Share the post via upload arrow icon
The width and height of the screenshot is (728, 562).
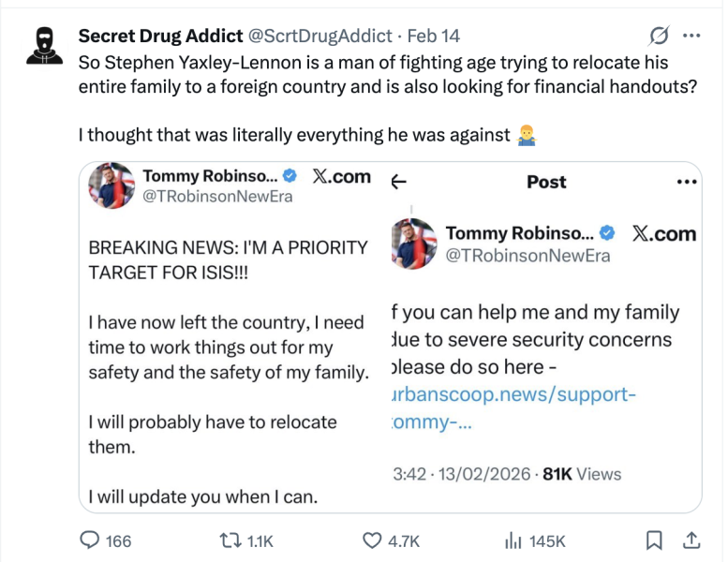692,540
